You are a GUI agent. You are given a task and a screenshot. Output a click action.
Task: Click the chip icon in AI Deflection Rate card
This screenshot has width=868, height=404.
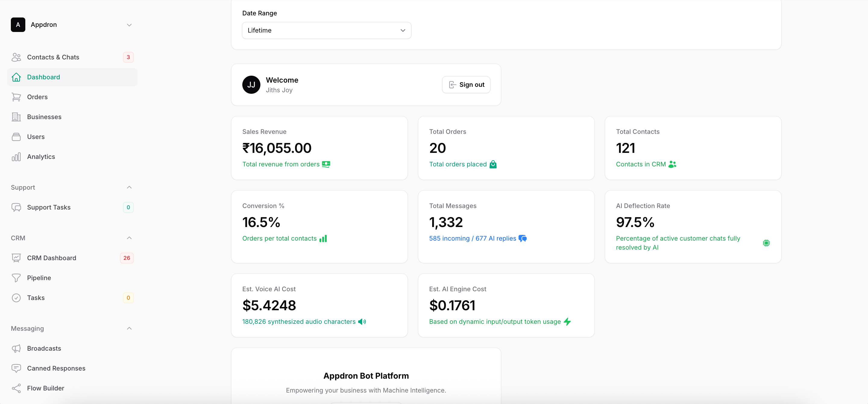[x=766, y=243]
